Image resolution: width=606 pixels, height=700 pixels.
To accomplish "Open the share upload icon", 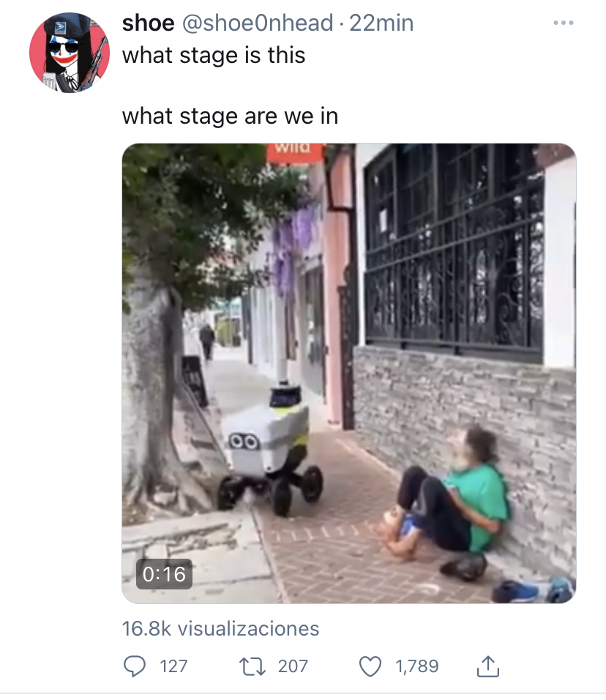I will 488,666.
